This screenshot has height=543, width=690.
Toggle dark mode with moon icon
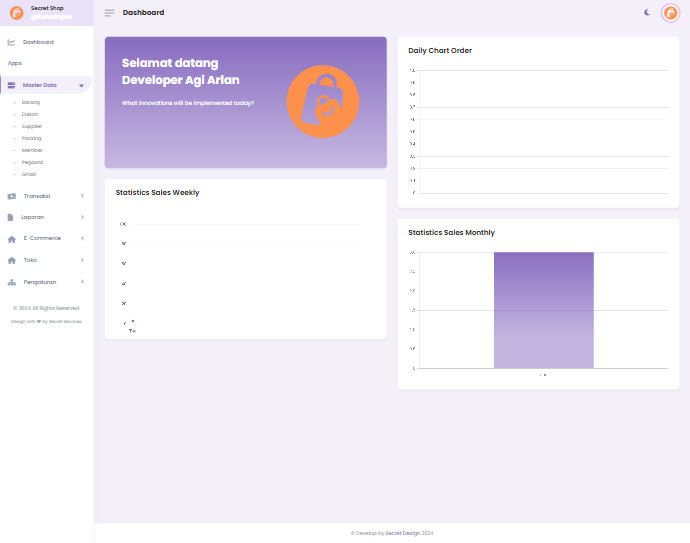pyautogui.click(x=647, y=12)
